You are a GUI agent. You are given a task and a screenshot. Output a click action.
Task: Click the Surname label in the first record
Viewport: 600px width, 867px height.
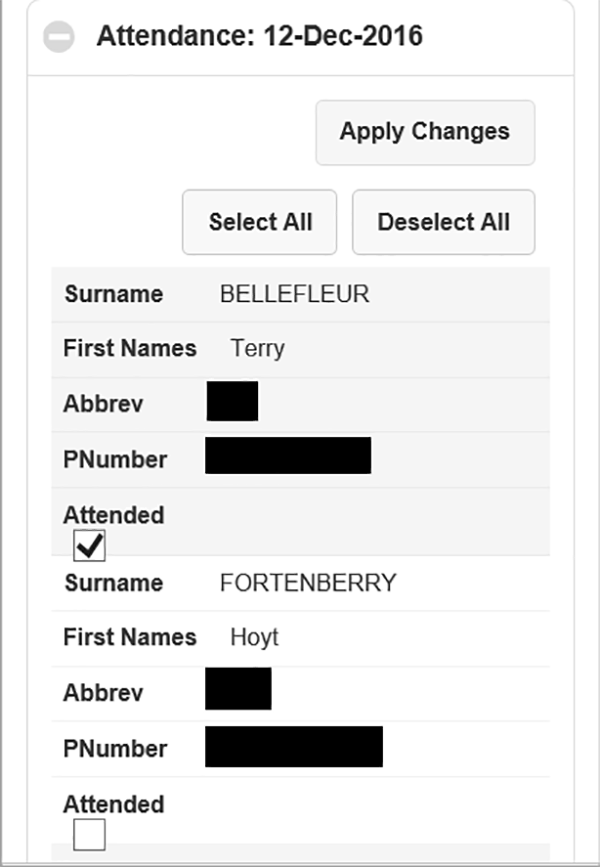tap(114, 294)
